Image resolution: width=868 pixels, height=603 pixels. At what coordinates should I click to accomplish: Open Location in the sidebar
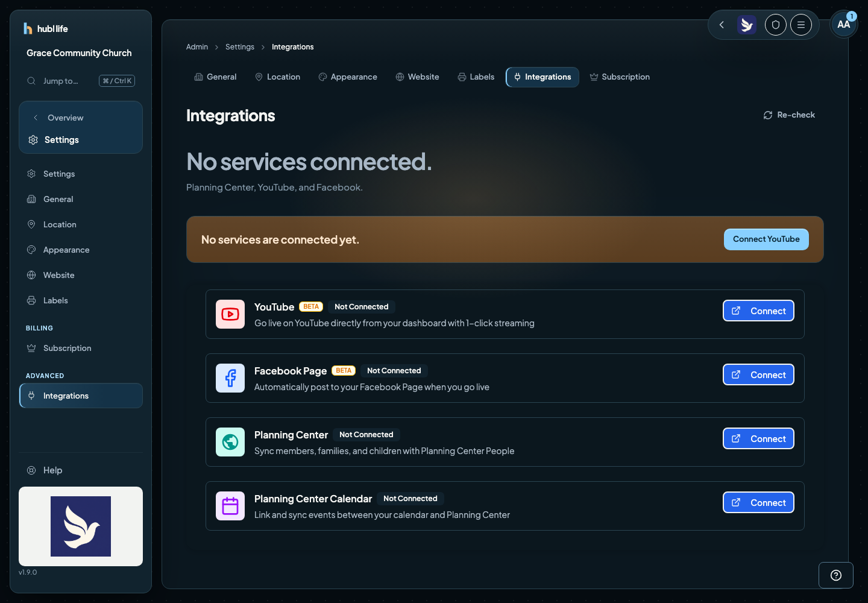pyautogui.click(x=81, y=224)
